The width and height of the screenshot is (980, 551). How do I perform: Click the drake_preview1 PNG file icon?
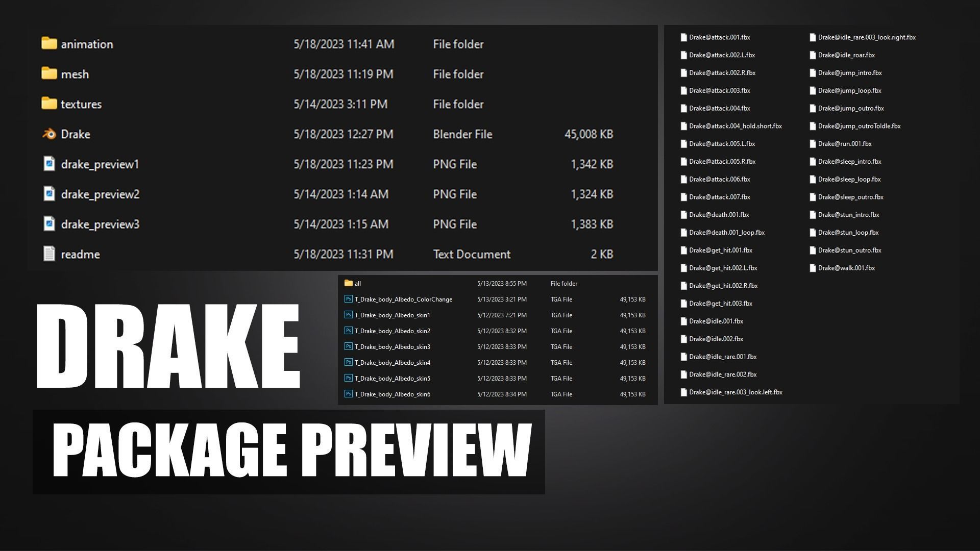(x=49, y=164)
